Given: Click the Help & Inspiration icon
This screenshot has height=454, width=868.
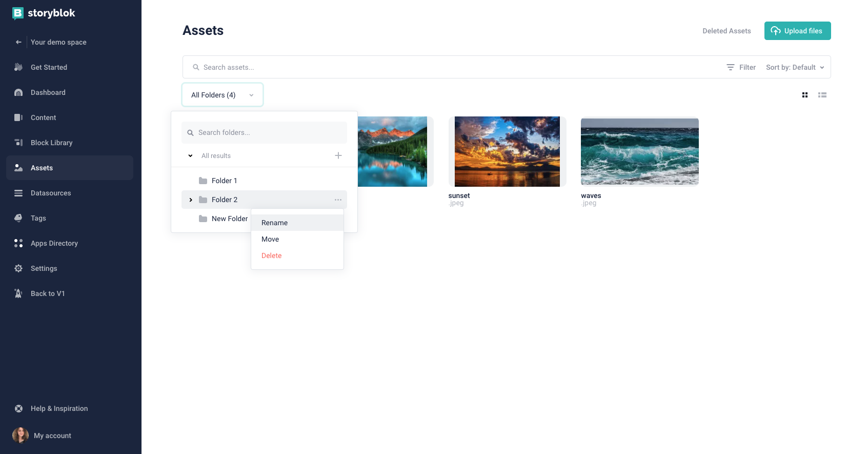Looking at the screenshot, I should (18, 408).
